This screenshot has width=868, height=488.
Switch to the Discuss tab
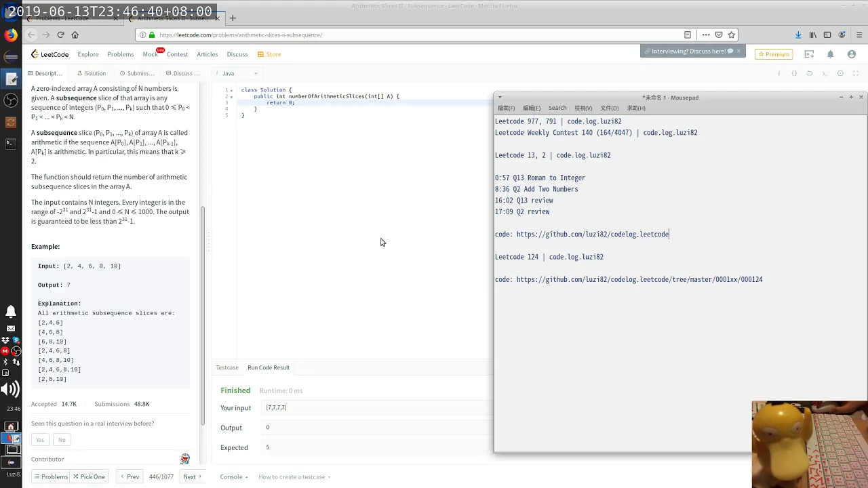pos(182,73)
